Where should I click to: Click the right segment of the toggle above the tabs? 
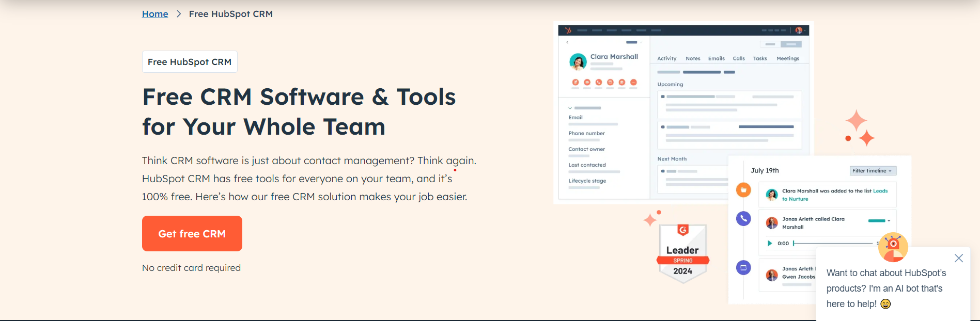[x=791, y=44]
